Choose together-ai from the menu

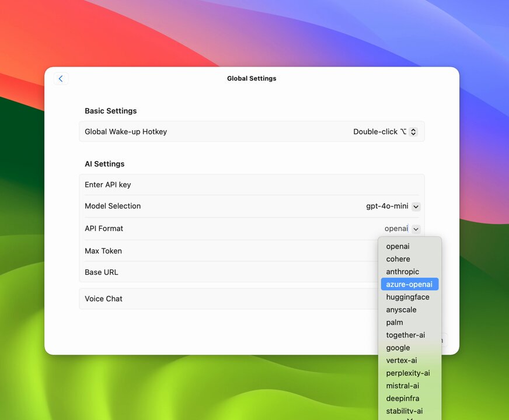406,335
